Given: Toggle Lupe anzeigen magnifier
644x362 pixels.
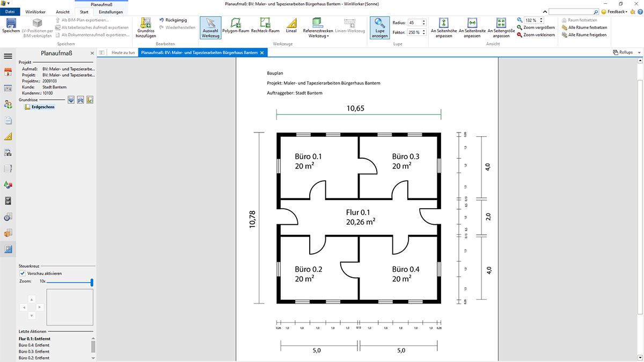Looking at the screenshot, I should pos(380,27).
